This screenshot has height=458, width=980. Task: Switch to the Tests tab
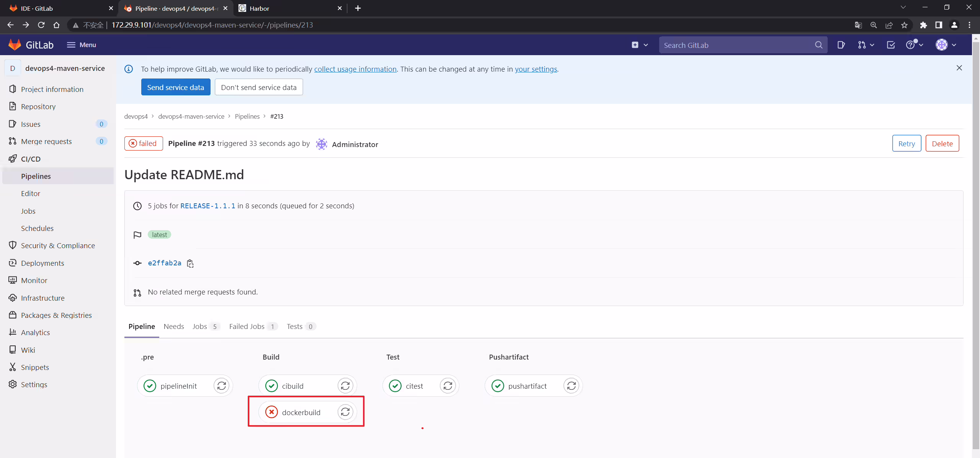pyautogui.click(x=301, y=326)
